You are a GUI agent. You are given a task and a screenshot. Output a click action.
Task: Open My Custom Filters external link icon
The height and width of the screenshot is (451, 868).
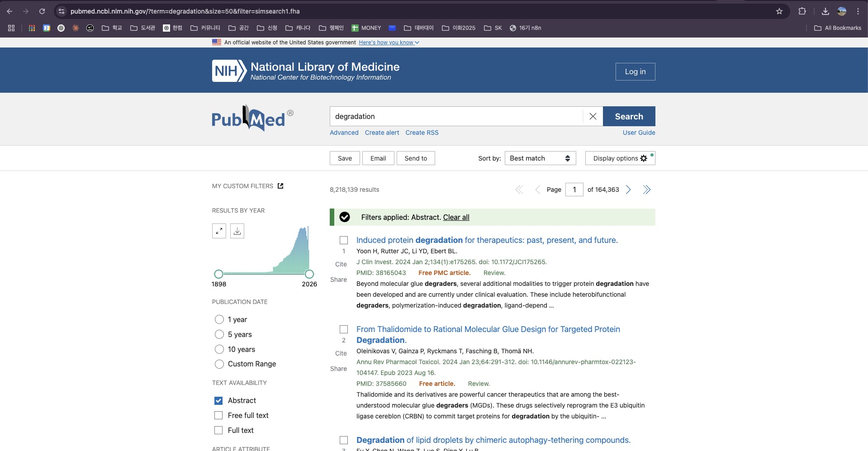[280, 186]
